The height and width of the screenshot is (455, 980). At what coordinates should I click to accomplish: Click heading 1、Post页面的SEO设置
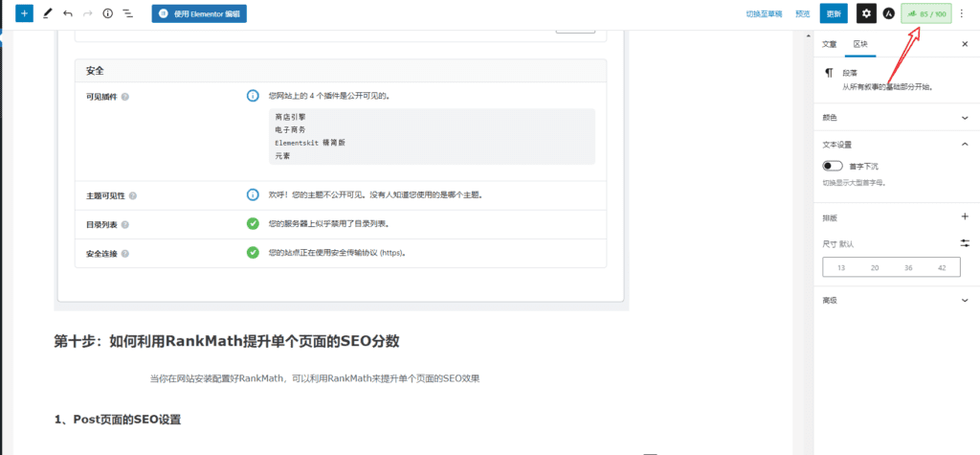coord(118,420)
